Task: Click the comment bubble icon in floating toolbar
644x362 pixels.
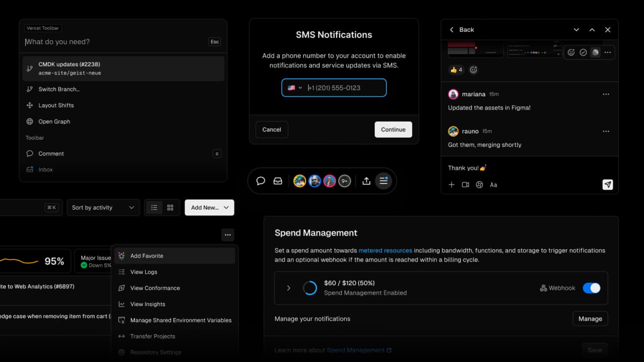Action: (261, 181)
